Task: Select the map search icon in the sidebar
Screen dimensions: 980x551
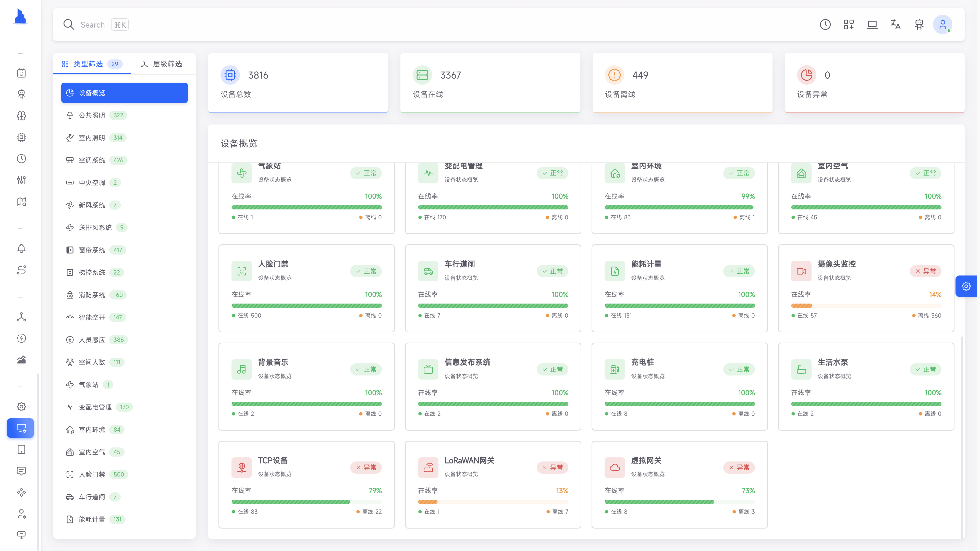Action: 21,202
